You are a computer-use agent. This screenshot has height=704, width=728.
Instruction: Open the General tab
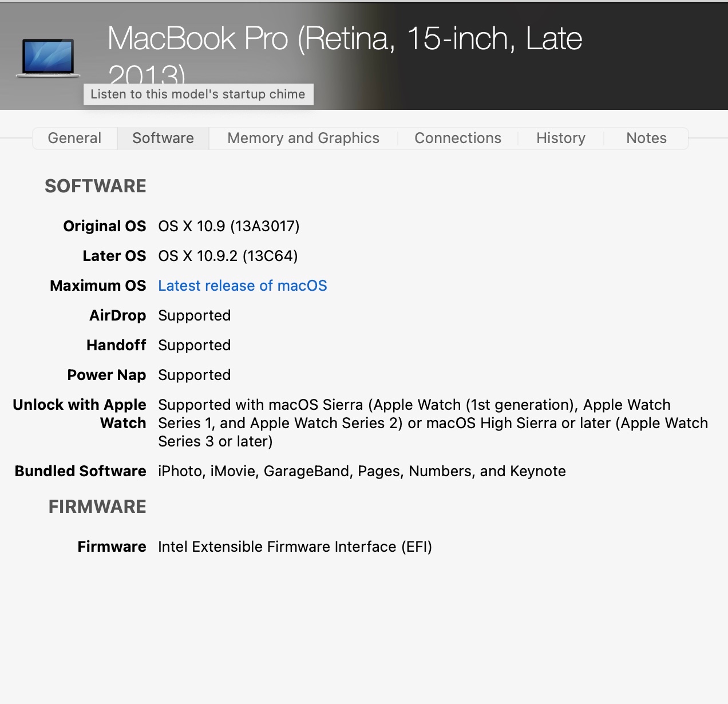coord(74,139)
